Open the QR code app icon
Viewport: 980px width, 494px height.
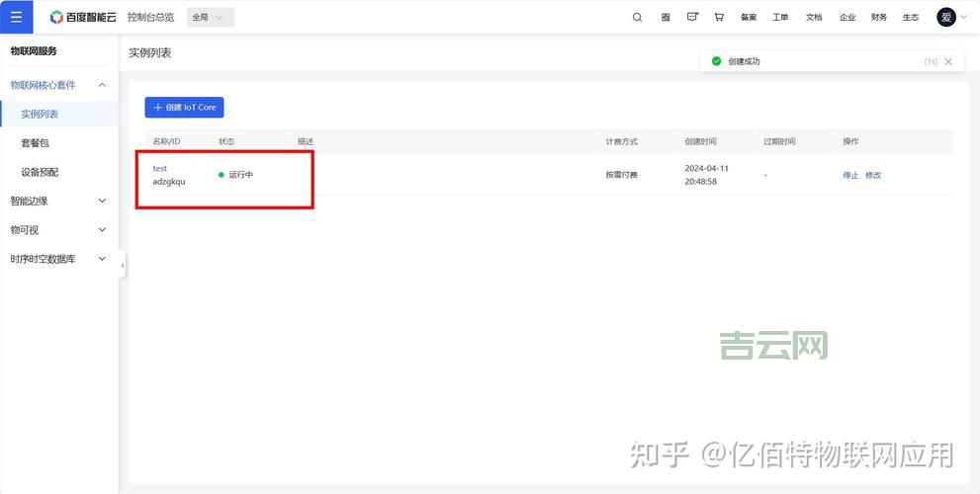click(666, 18)
